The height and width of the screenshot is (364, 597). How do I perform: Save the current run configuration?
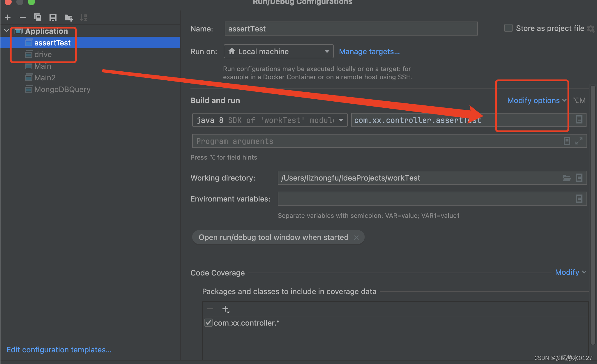(53, 17)
